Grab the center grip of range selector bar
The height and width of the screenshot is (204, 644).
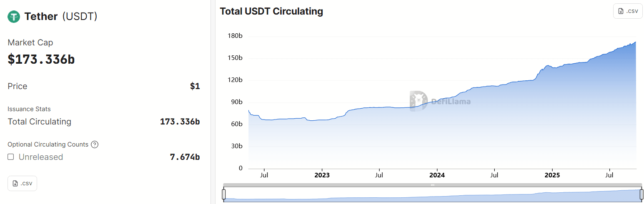(x=433, y=185)
